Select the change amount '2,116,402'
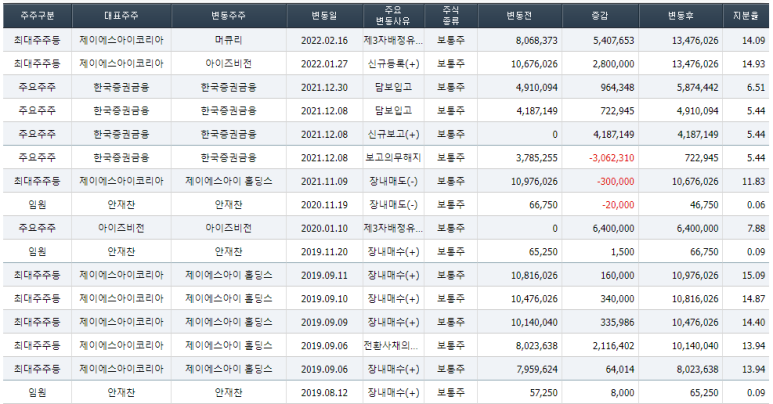The height and width of the screenshot is (404, 773). (614, 346)
